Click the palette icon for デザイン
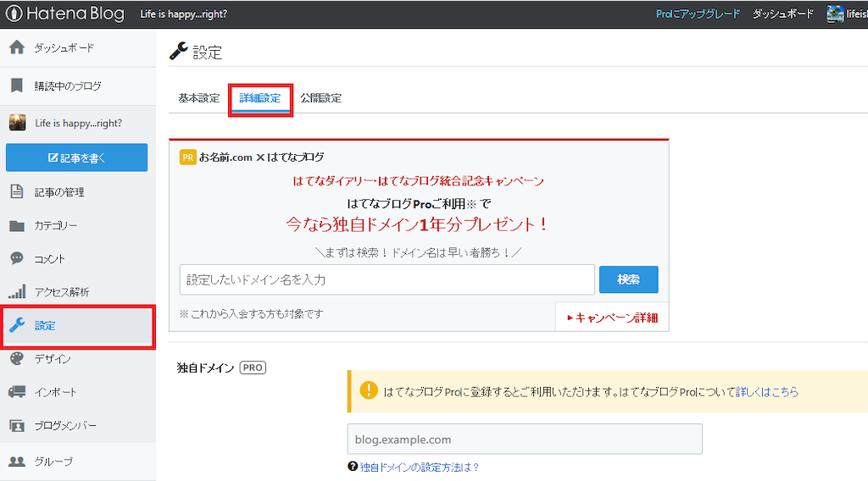This screenshot has width=868, height=481. (x=17, y=358)
